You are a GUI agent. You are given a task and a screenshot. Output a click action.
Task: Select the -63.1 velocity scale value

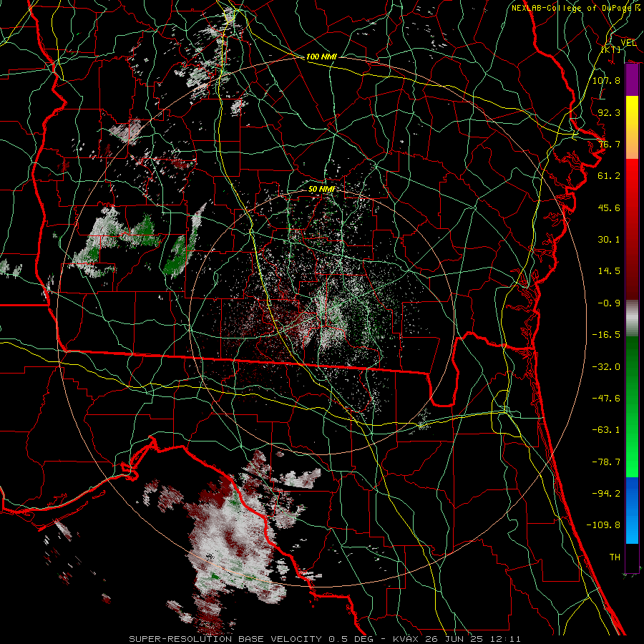click(606, 430)
